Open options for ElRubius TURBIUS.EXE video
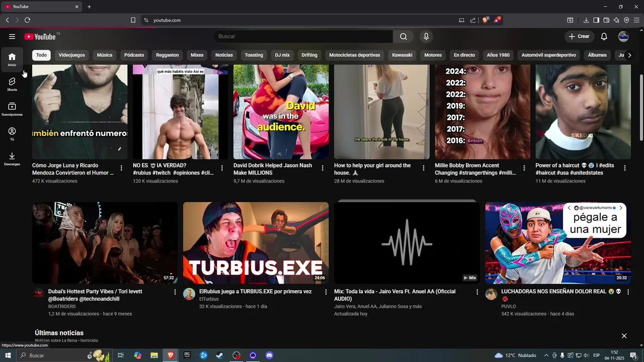The height and width of the screenshot is (362, 644). (x=326, y=292)
